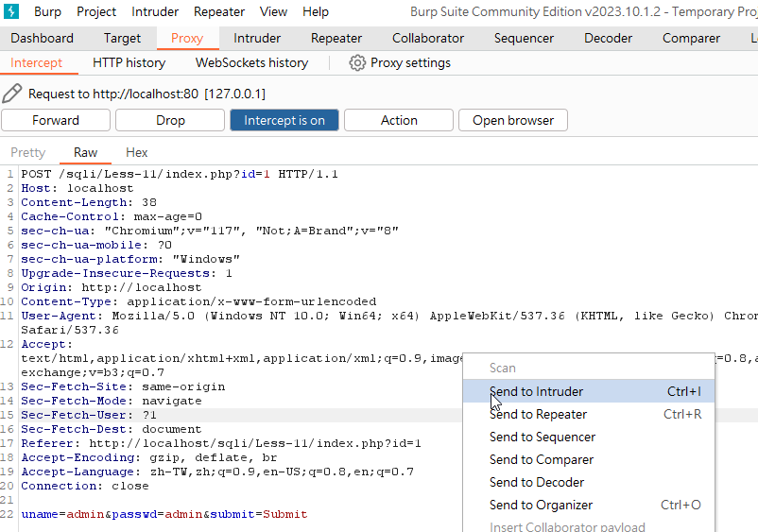Click the 'Connection: close' line
The width and height of the screenshot is (758, 532).
point(85,486)
